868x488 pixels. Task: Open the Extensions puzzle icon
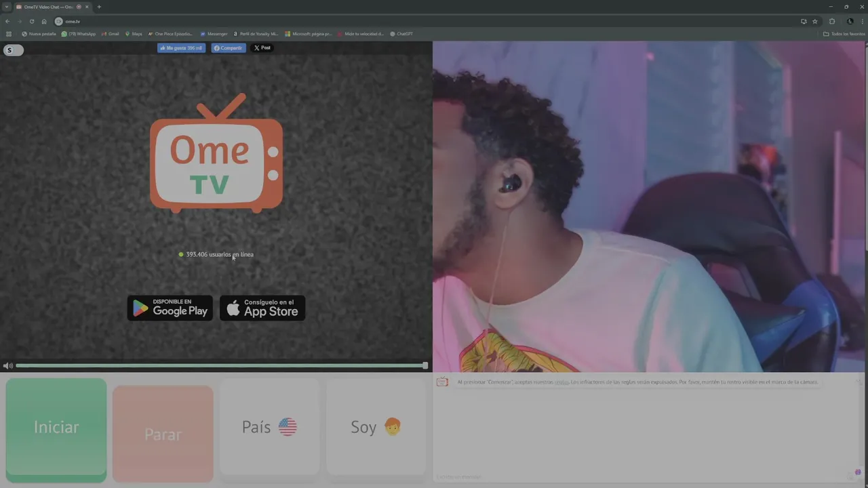pos(832,22)
